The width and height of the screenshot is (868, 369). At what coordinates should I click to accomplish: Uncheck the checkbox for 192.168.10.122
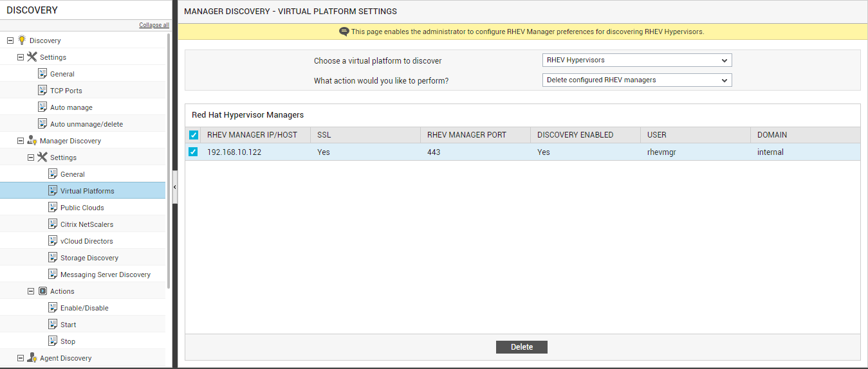[193, 152]
